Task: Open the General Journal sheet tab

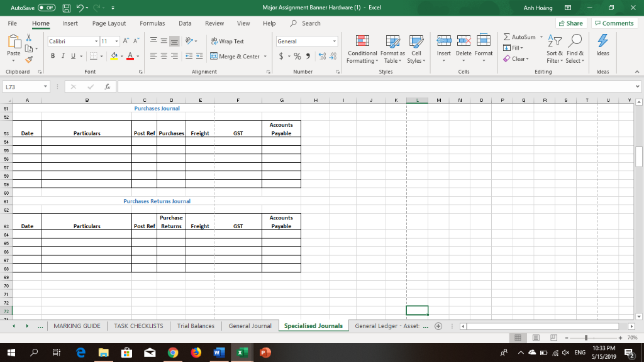Action: pyautogui.click(x=250, y=326)
